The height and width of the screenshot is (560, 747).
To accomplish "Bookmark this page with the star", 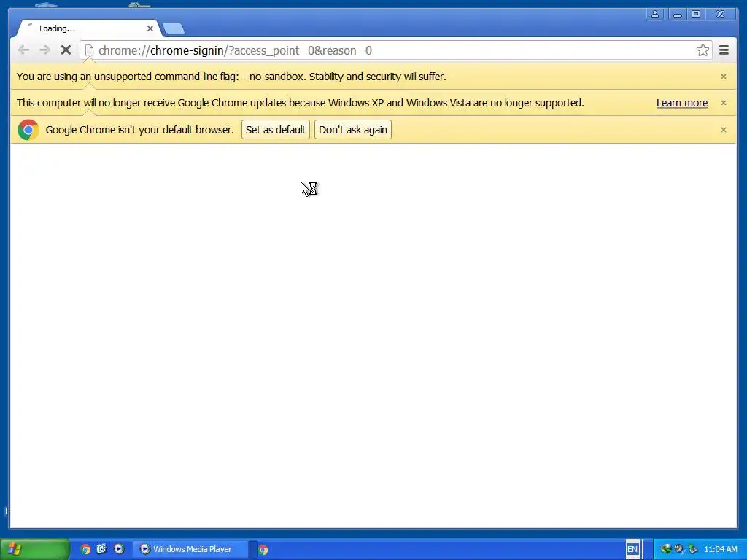I will click(703, 50).
